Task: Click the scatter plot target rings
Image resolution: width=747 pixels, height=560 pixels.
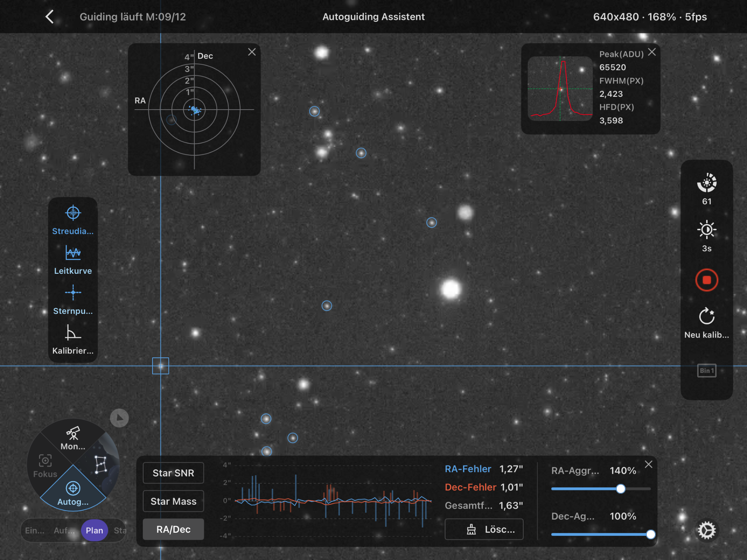Action: tap(194, 110)
